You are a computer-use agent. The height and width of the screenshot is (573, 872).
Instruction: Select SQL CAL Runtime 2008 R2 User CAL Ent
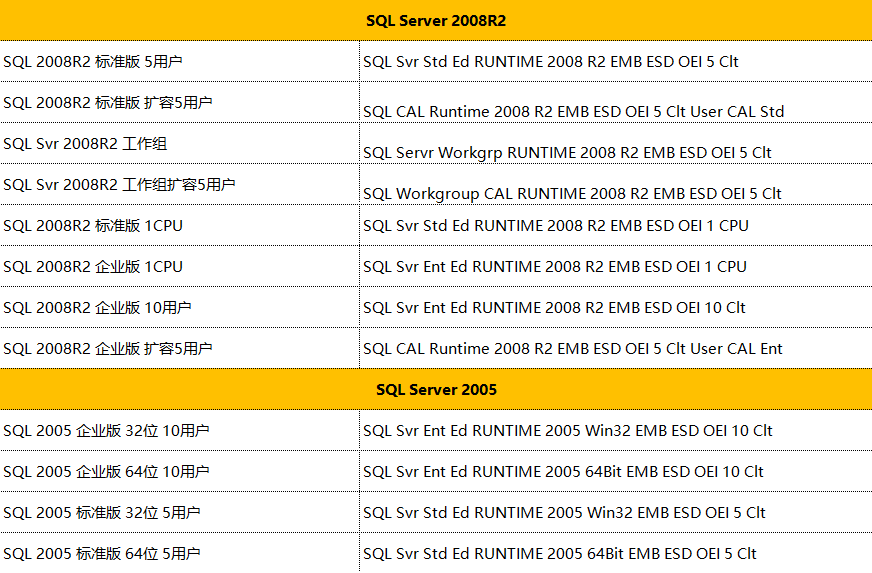pos(616,348)
